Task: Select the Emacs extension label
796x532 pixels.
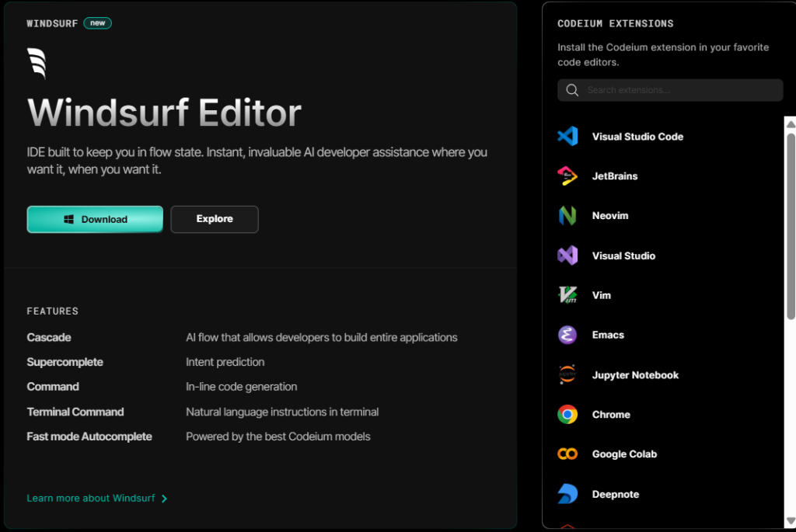Action: pos(608,335)
